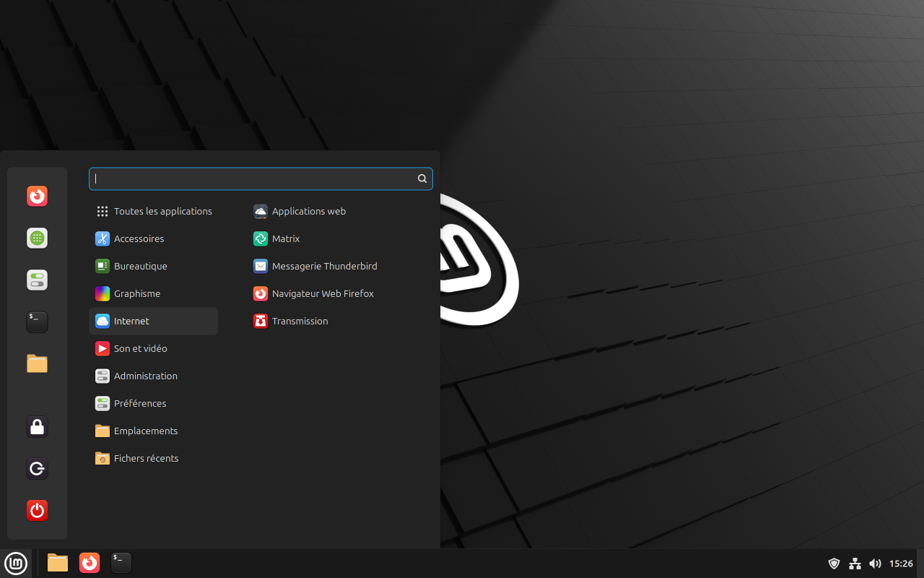Open System Settings from the sidebar
This screenshot has width=924, height=578.
(x=37, y=280)
